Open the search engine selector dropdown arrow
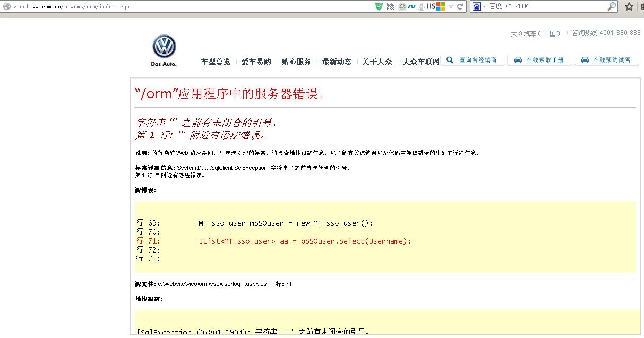 pos(484,6)
